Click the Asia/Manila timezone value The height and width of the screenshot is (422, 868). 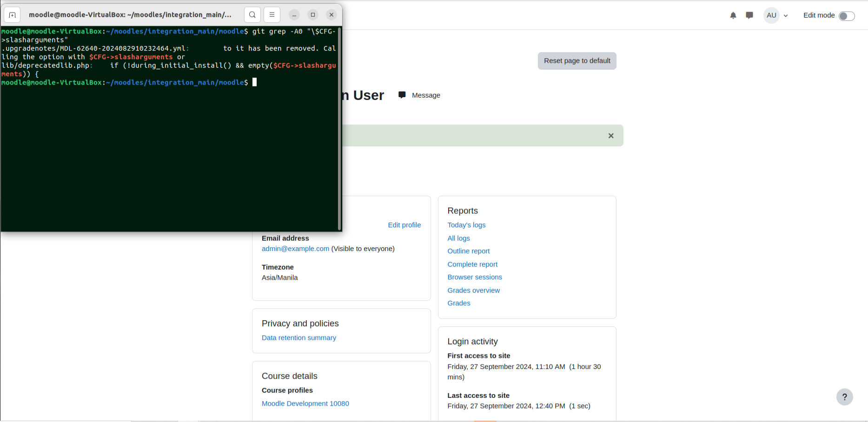point(280,277)
